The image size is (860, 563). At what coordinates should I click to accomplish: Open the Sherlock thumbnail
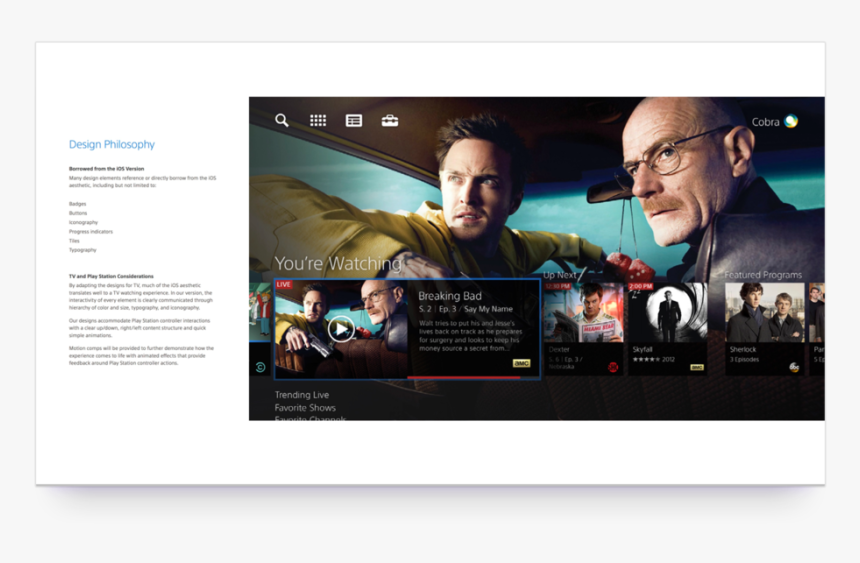coord(765,313)
